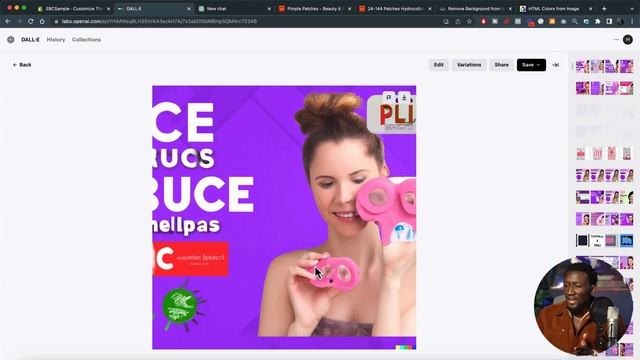Report the image with the flag icon
The height and width of the screenshot is (360, 640).
pos(389,97)
